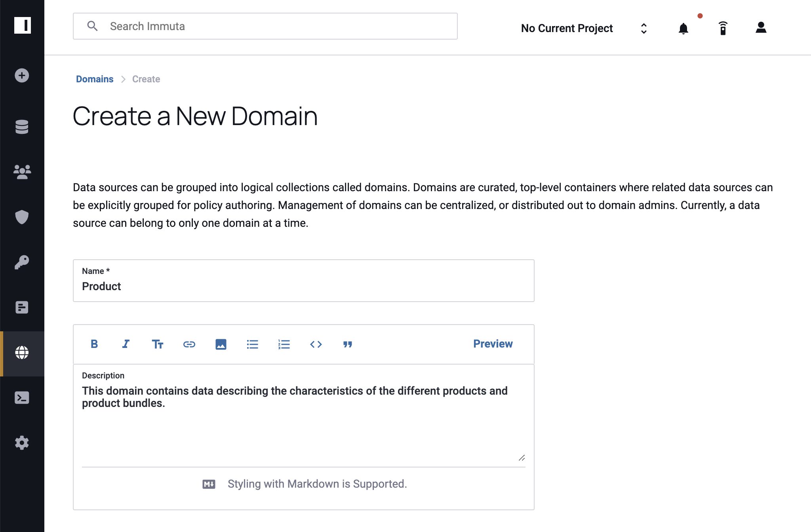This screenshot has height=532, width=811.
Task: Open notifications bell icon
Action: pyautogui.click(x=683, y=28)
